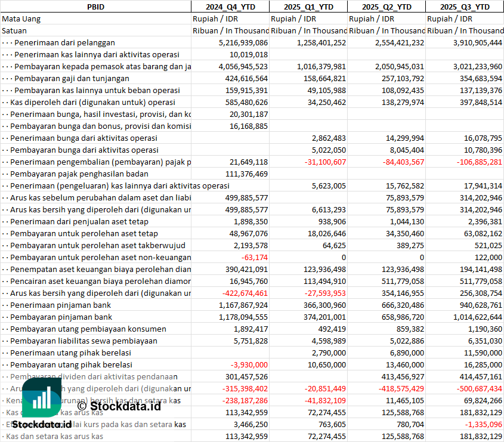Select the red value -1,335,096
504x442 pixels.
tap(484, 424)
